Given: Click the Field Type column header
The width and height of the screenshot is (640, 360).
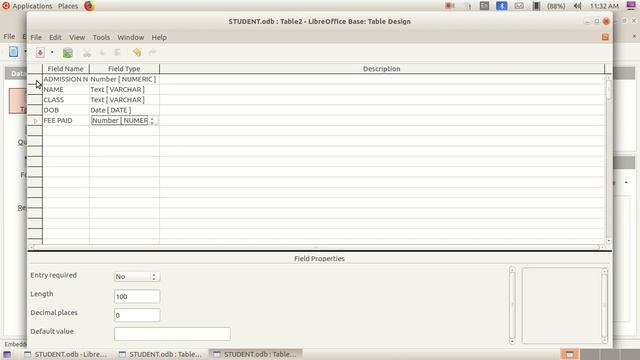Looking at the screenshot, I should [x=124, y=69].
